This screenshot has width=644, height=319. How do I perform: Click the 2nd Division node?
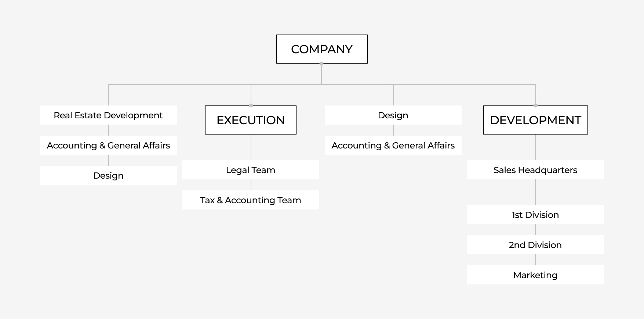(535, 245)
